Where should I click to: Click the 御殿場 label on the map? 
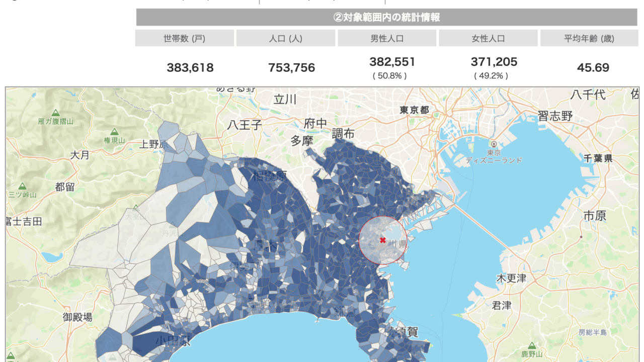tap(77, 317)
